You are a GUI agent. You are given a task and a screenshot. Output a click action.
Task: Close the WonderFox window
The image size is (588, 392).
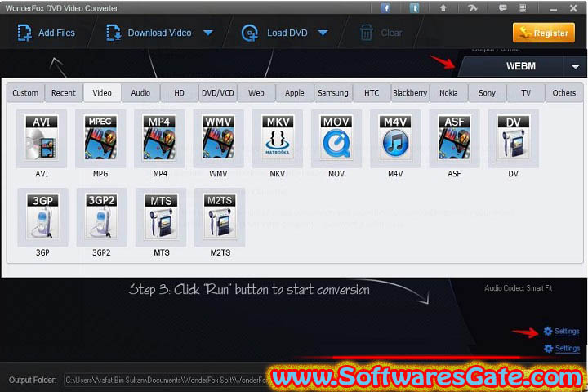pyautogui.click(x=573, y=8)
